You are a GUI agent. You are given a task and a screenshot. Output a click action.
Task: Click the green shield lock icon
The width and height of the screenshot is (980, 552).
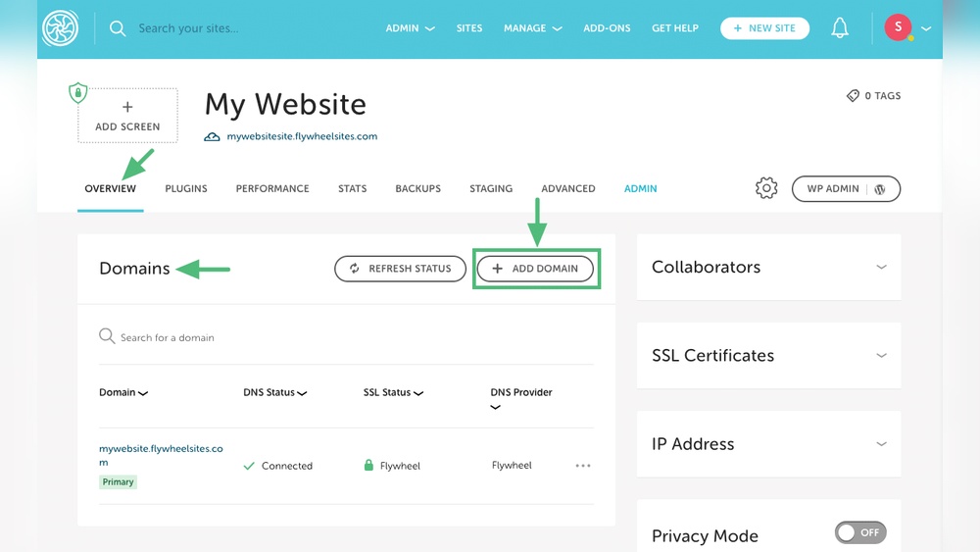point(78,93)
